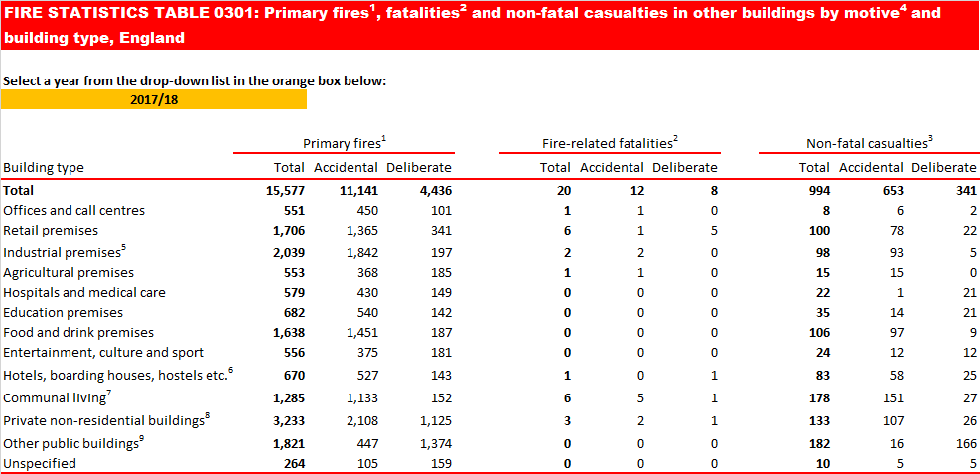Click the 'Building type' column header

[43, 168]
